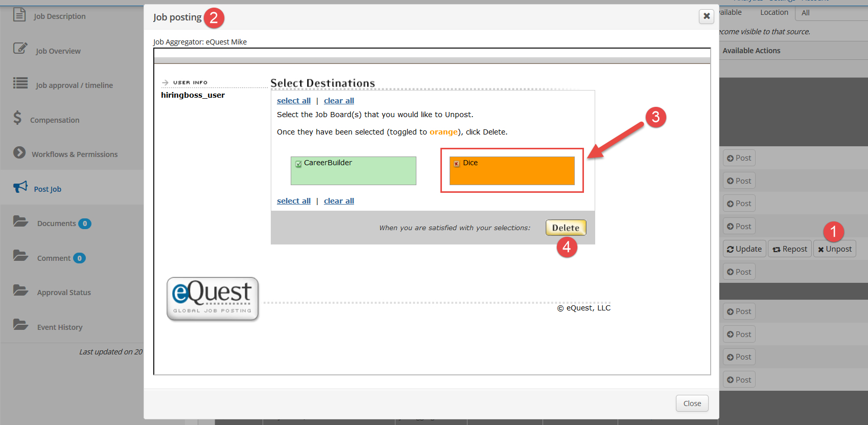Click the hiringboss_user name text
The width and height of the screenshot is (868, 425).
click(x=193, y=95)
